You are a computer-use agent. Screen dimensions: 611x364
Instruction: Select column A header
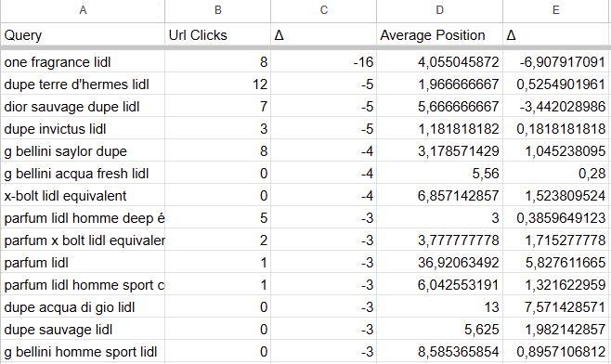tap(83, 10)
